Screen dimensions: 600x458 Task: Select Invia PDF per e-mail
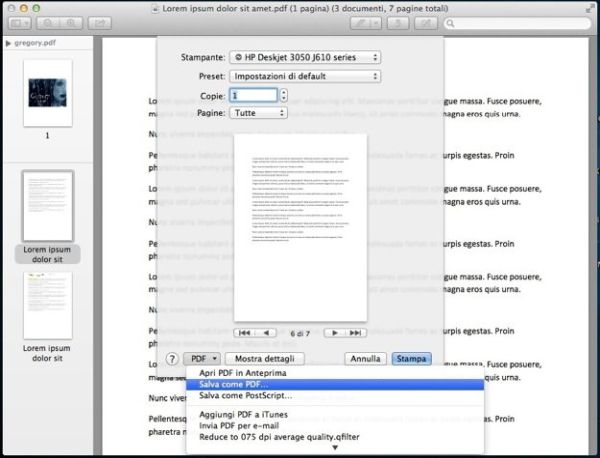pos(241,425)
